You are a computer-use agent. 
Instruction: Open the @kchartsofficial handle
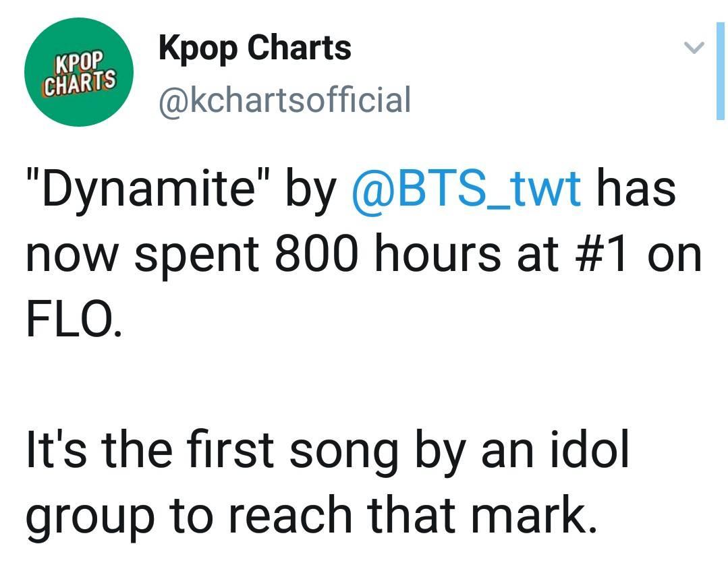pyautogui.click(x=283, y=100)
